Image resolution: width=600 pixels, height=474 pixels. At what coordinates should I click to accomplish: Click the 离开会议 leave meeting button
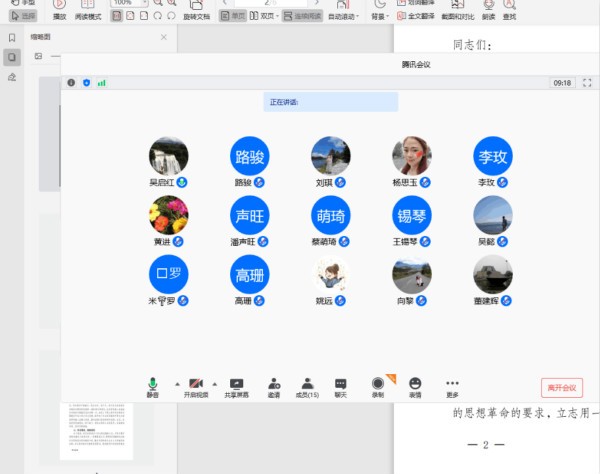(561, 387)
